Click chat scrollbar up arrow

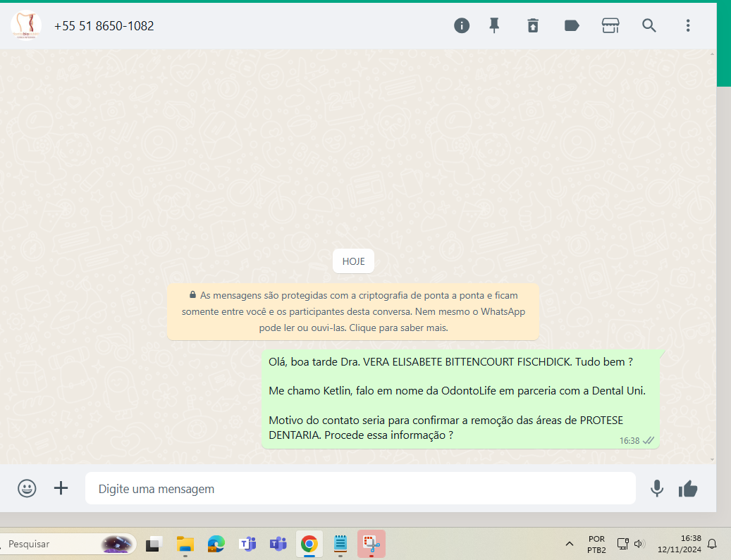pyautogui.click(x=712, y=54)
